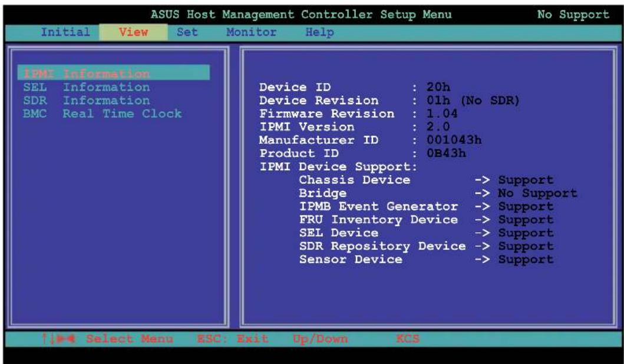Open the Initial menu

65,32
